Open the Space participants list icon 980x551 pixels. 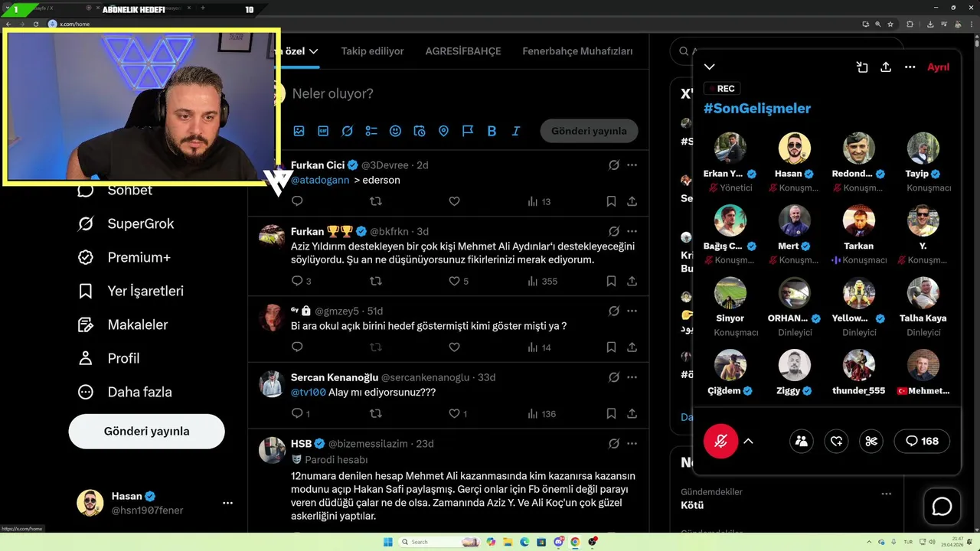click(x=801, y=441)
